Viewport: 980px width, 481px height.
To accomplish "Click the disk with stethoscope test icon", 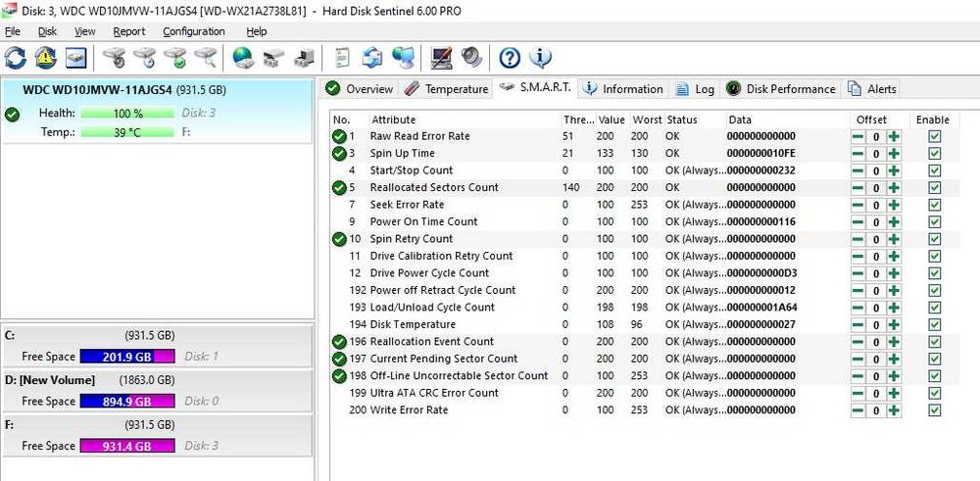I will tap(115, 58).
